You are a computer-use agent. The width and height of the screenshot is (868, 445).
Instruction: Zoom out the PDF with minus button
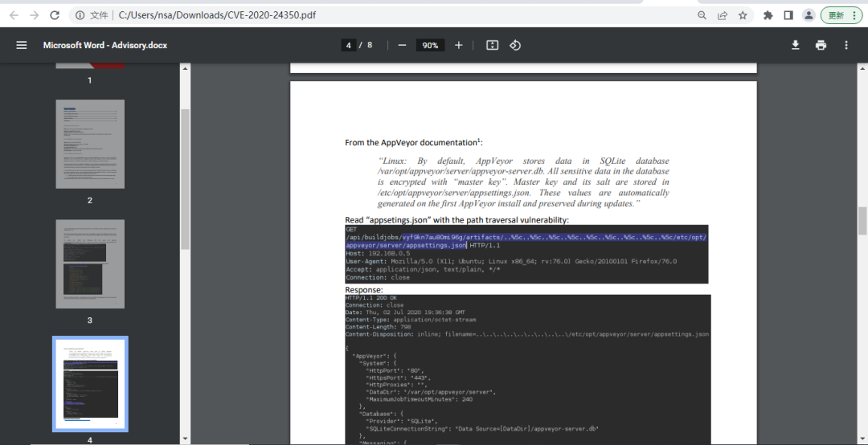[x=403, y=46]
